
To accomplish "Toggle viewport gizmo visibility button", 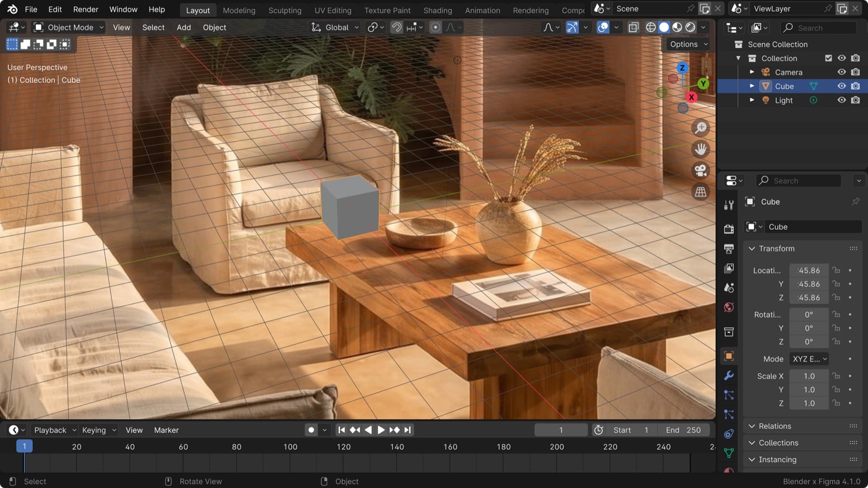I will pos(572,27).
